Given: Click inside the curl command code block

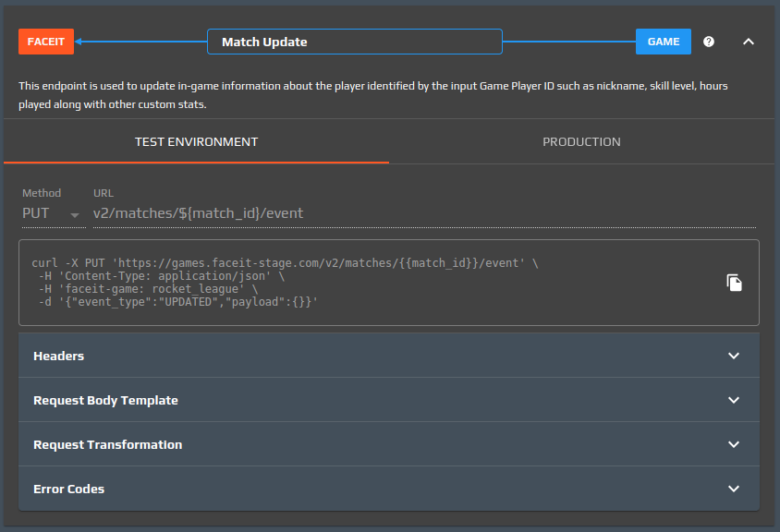Looking at the screenshot, I should click(x=370, y=283).
